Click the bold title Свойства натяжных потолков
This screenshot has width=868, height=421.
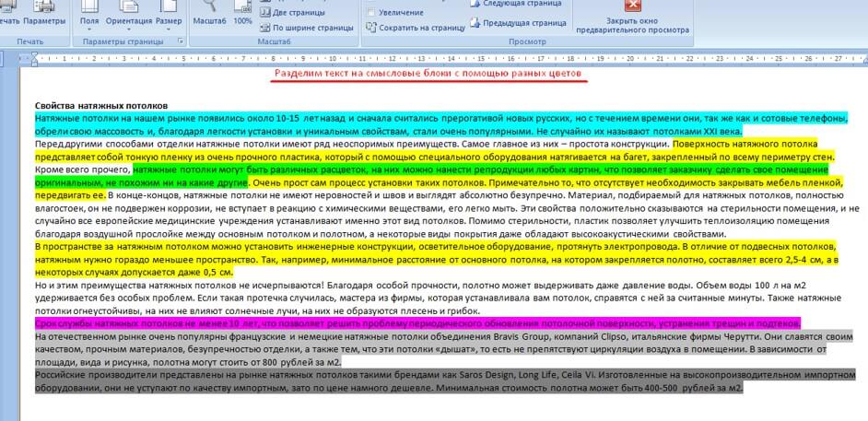pos(101,106)
